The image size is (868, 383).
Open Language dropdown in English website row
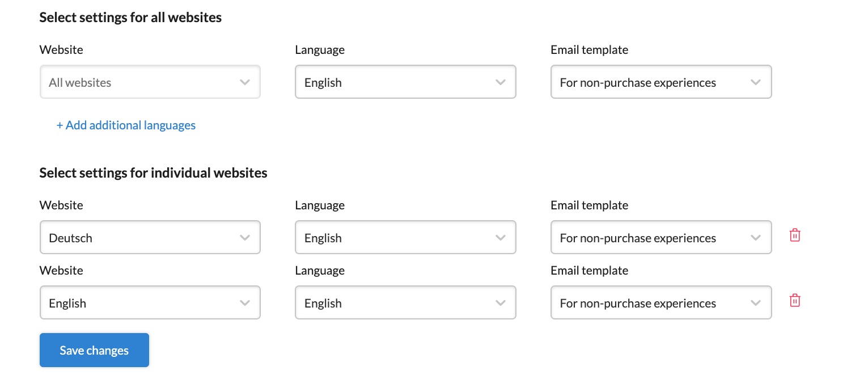[x=405, y=303]
